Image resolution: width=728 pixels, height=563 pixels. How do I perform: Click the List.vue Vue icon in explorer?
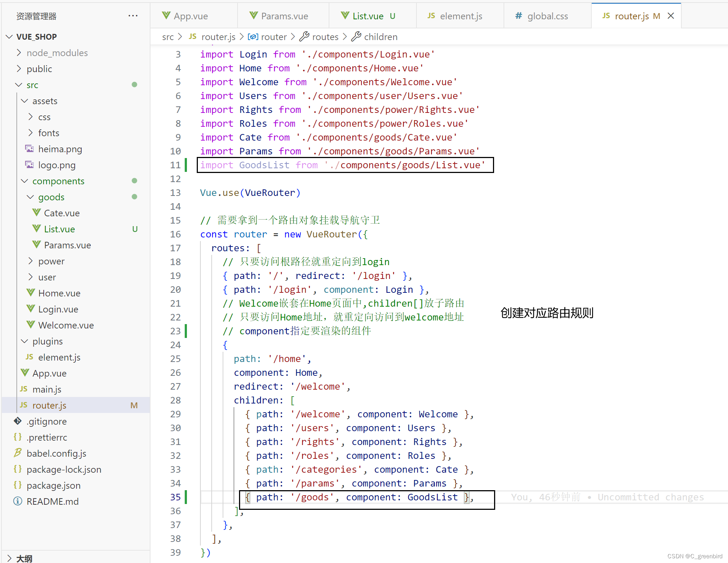[36, 228]
